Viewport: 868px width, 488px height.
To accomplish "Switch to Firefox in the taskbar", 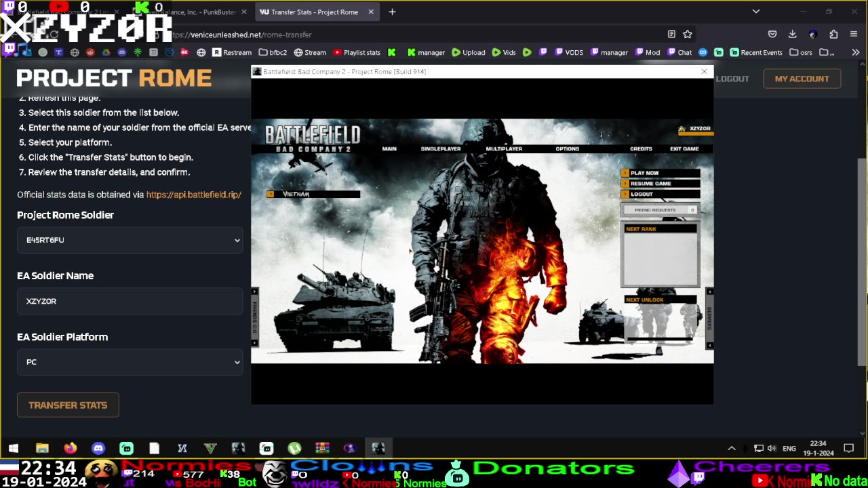I will coord(70,448).
